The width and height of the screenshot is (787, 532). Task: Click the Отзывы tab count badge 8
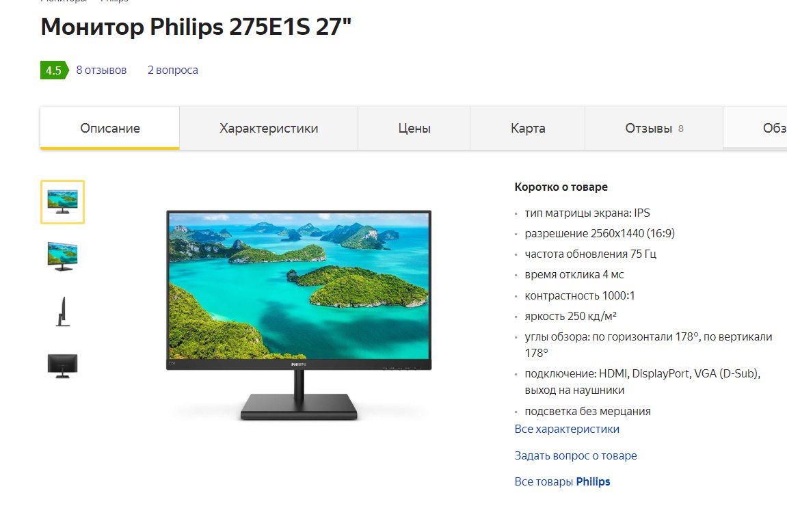coord(680,129)
